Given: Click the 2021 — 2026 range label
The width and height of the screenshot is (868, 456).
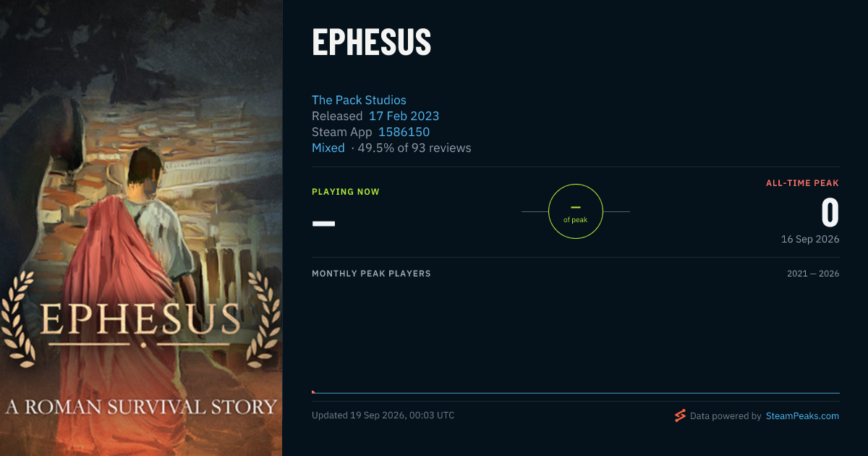Looking at the screenshot, I should 813,274.
